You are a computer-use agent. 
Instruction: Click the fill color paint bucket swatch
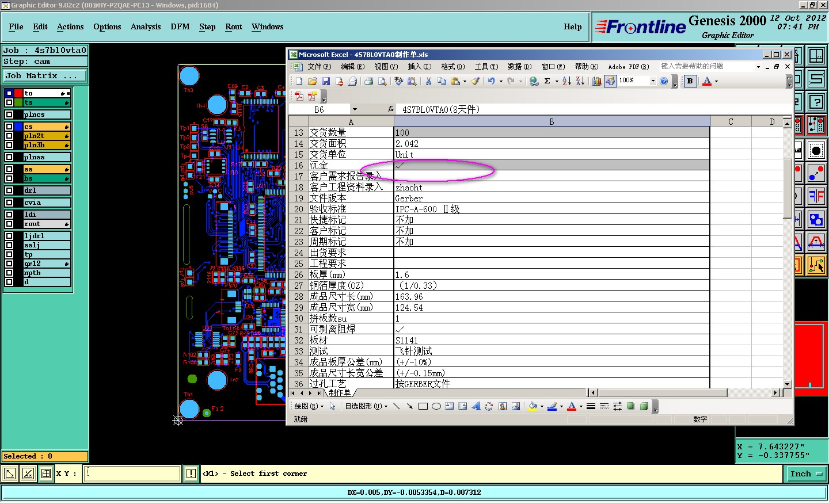click(533, 406)
